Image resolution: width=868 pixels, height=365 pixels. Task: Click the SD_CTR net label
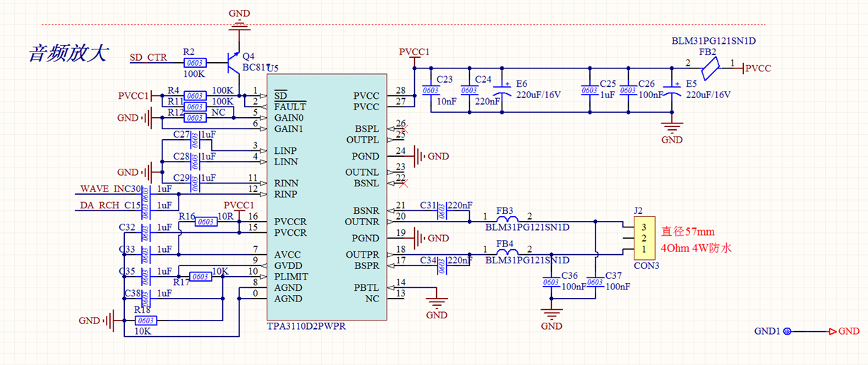click(149, 58)
